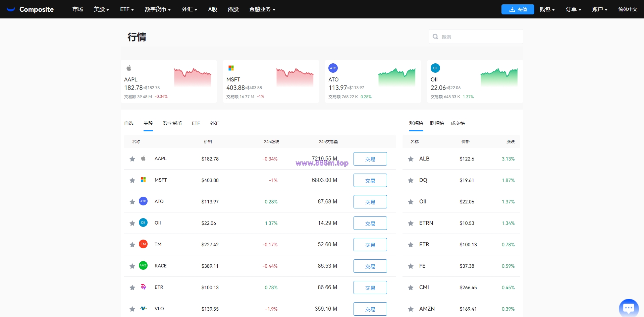Image resolution: width=644 pixels, height=317 pixels.
Task: Expand the 金融业务 dropdown
Action: pos(262,9)
